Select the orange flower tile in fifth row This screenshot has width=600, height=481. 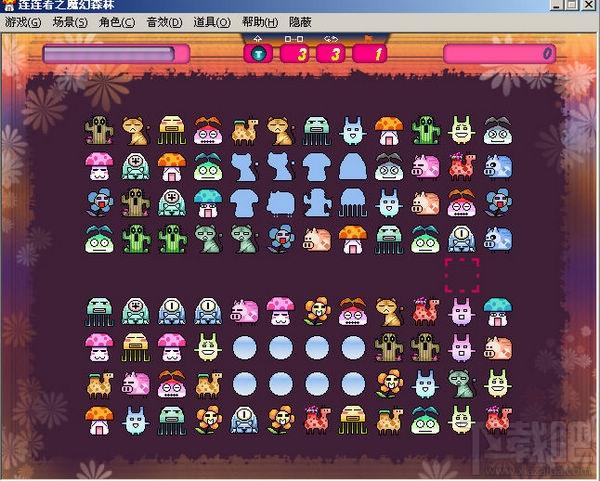(x=317, y=311)
